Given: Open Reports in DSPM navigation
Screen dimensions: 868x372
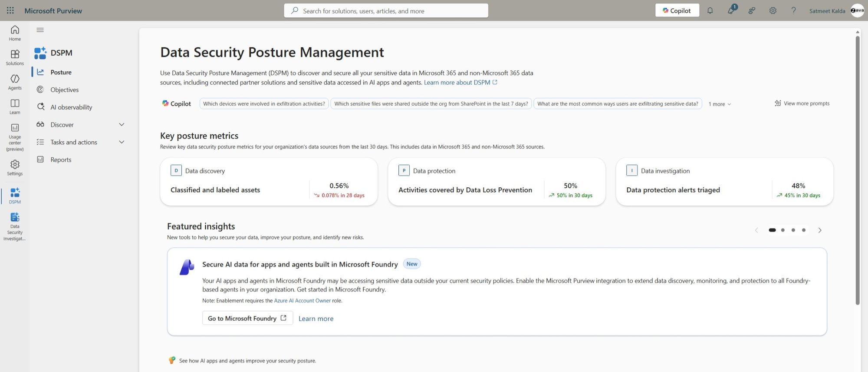Looking at the screenshot, I should tap(61, 159).
